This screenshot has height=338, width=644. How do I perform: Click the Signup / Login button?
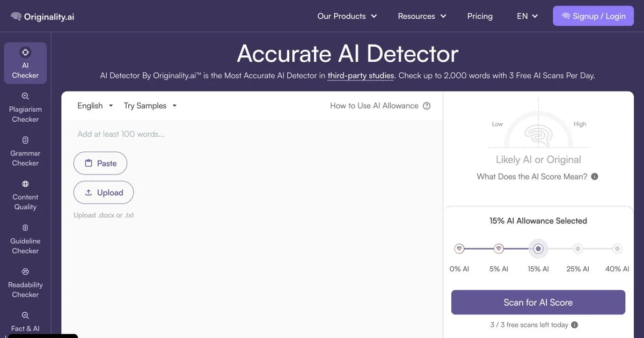[x=593, y=16]
